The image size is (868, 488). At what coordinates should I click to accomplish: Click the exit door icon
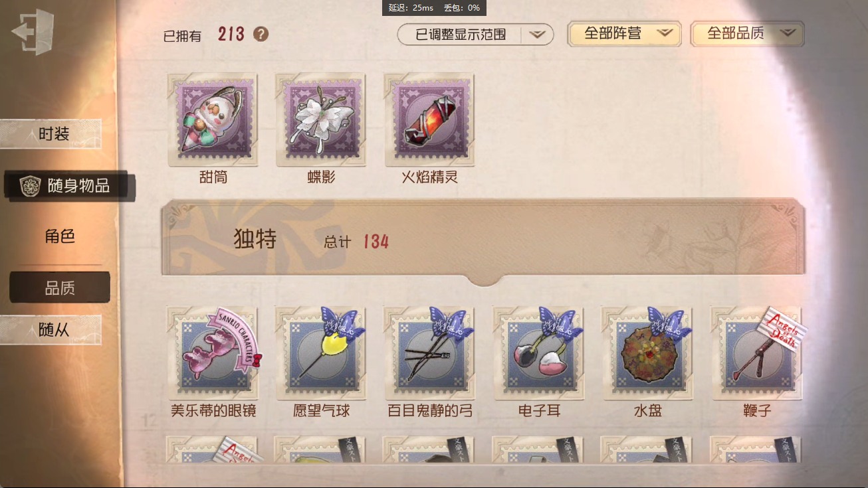tap(33, 31)
